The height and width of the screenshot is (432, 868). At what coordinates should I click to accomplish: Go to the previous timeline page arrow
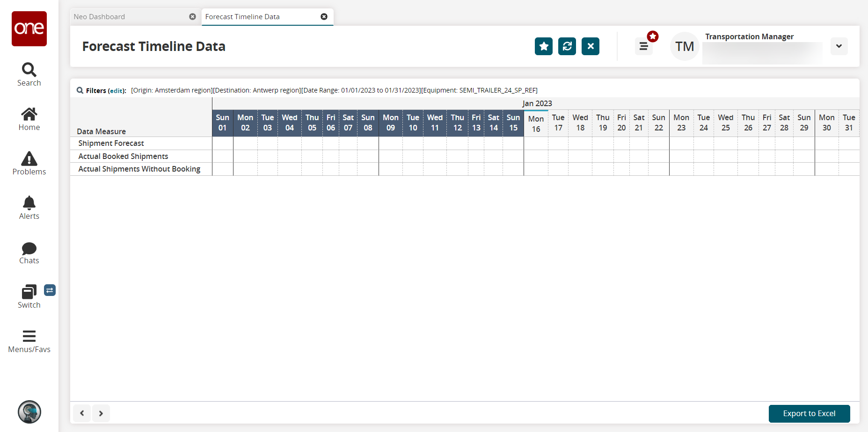pos(82,413)
